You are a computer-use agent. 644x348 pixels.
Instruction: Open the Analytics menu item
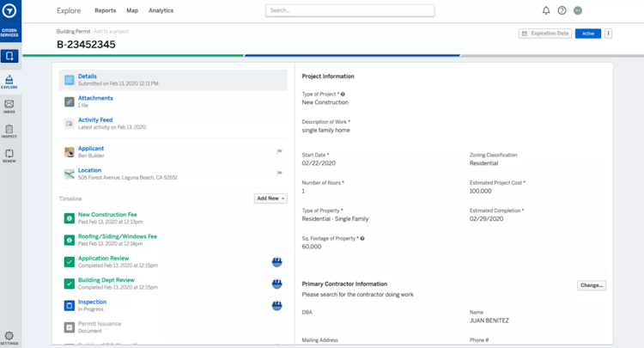click(x=161, y=10)
